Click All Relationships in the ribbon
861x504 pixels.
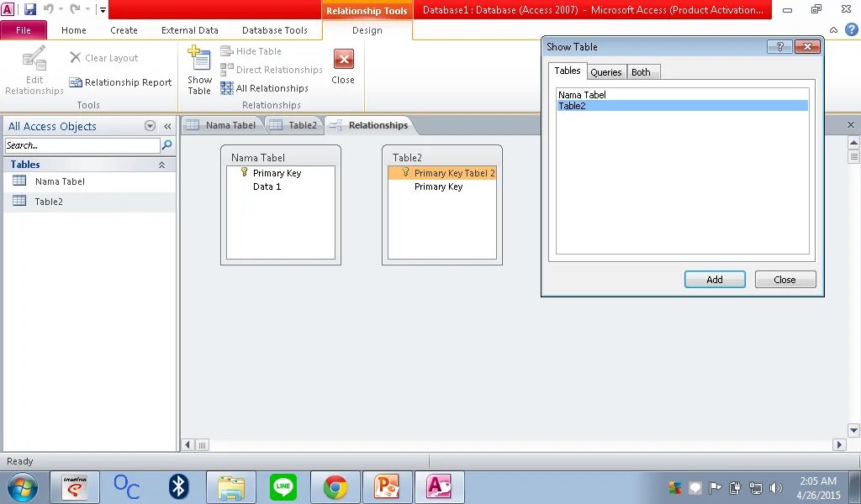264,87
